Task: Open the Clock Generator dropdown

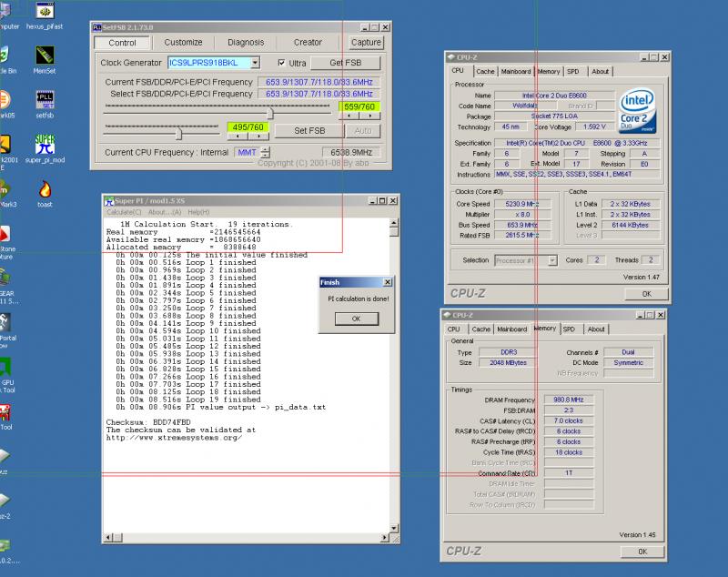Action: point(256,63)
